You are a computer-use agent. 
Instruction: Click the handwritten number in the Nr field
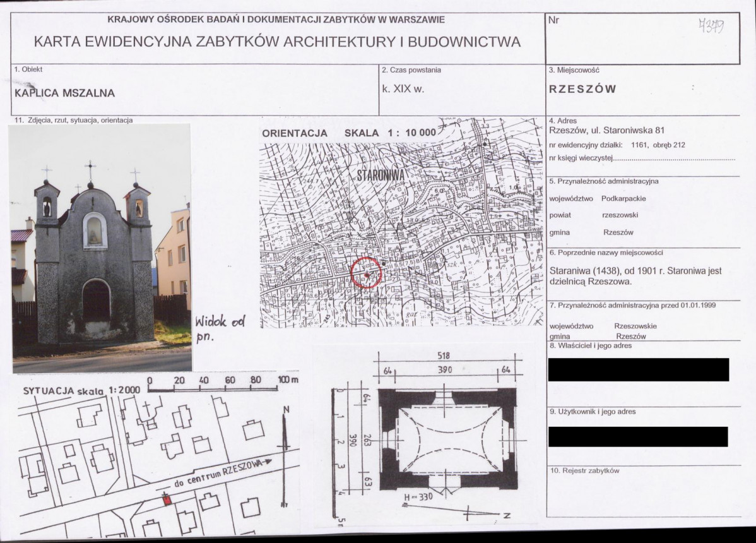712,25
